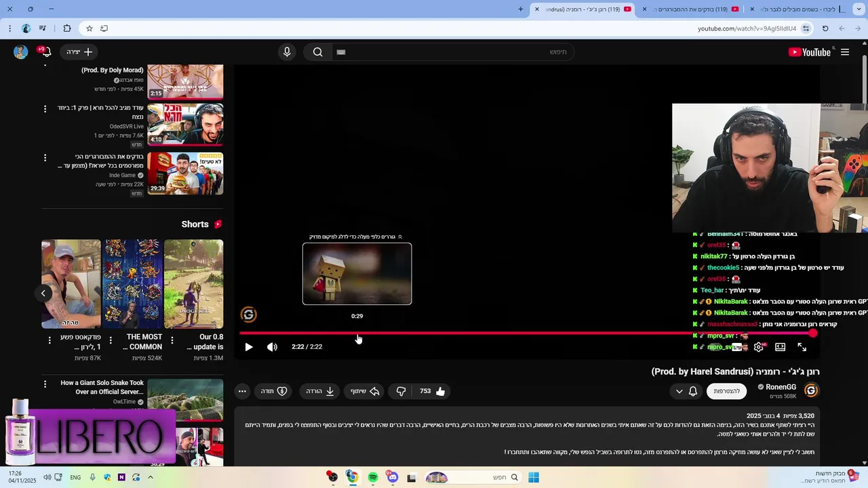Screen dimensions: 868x488
Task: Switch ENG input language in taskbar
Action: (x=75, y=478)
